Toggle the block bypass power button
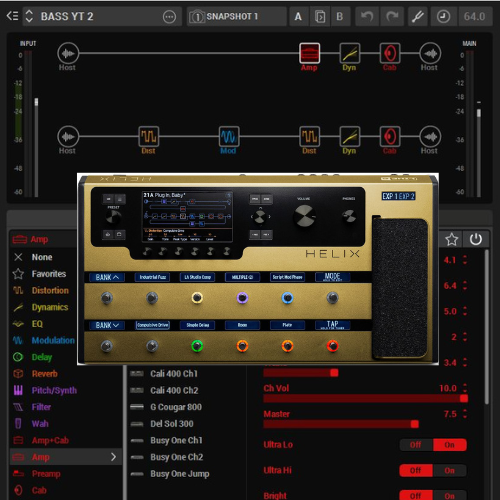500x500 pixels. [476, 239]
